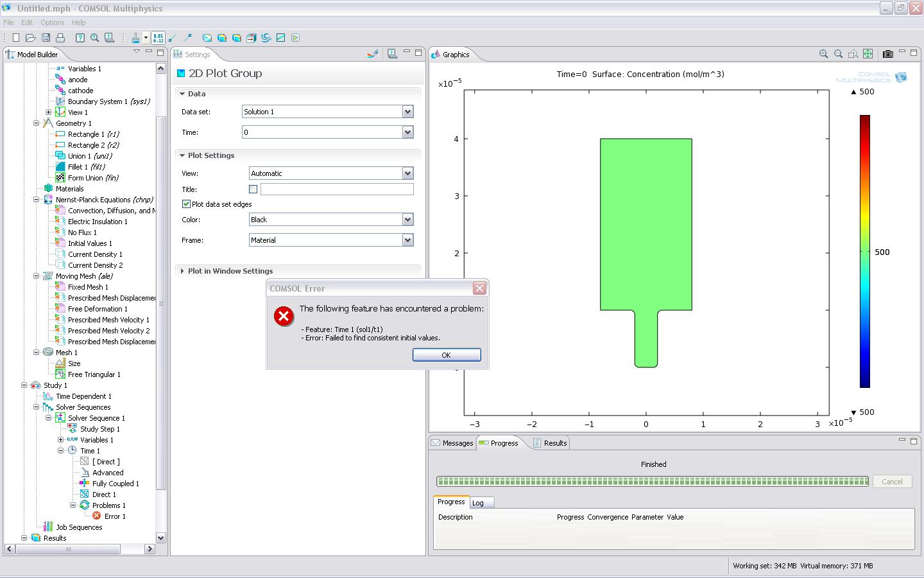Screen dimensions: 924x578
Task: Click the Zoom Extents green arrows icon
Action: (x=868, y=55)
